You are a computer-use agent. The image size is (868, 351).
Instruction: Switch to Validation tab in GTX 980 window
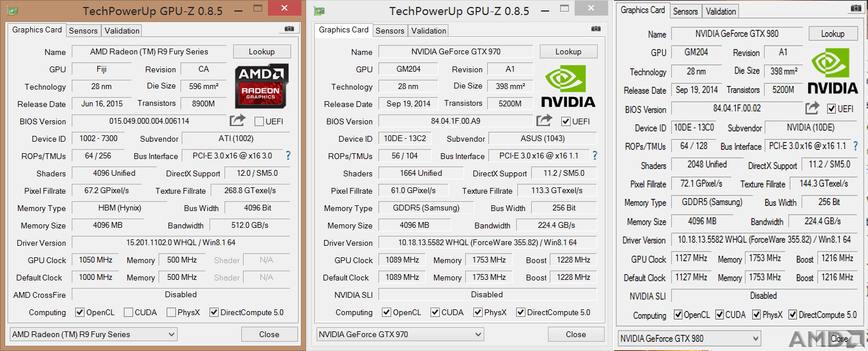721,11
